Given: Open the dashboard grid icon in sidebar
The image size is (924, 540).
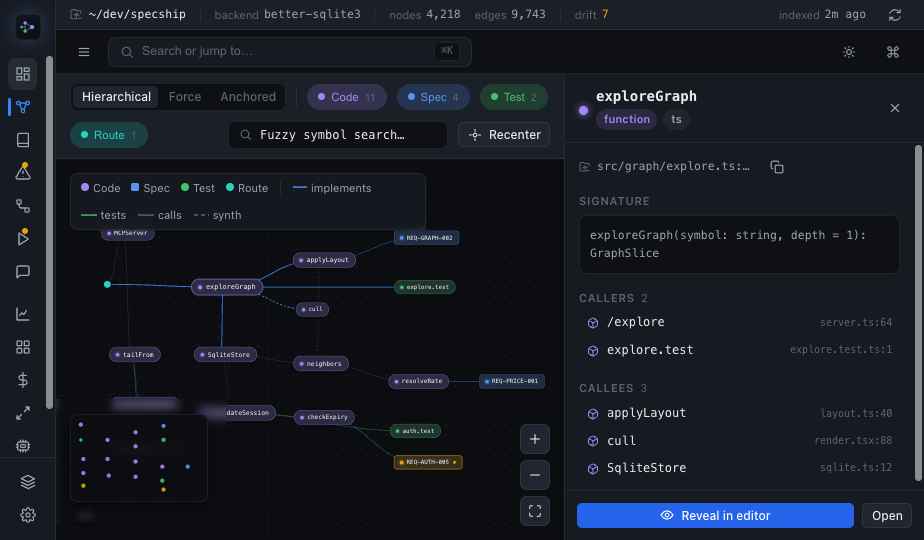Looking at the screenshot, I should [23, 74].
